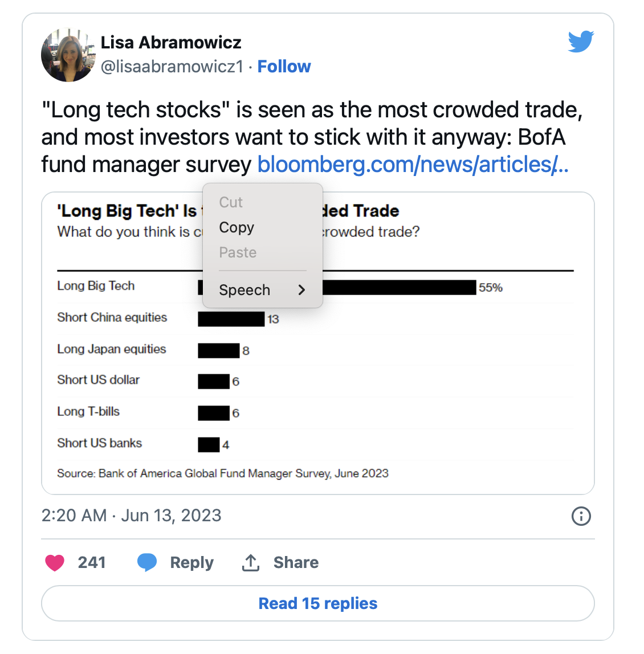Click the Short China equities bar
Screen dimensions: 644x654
[x=231, y=319]
